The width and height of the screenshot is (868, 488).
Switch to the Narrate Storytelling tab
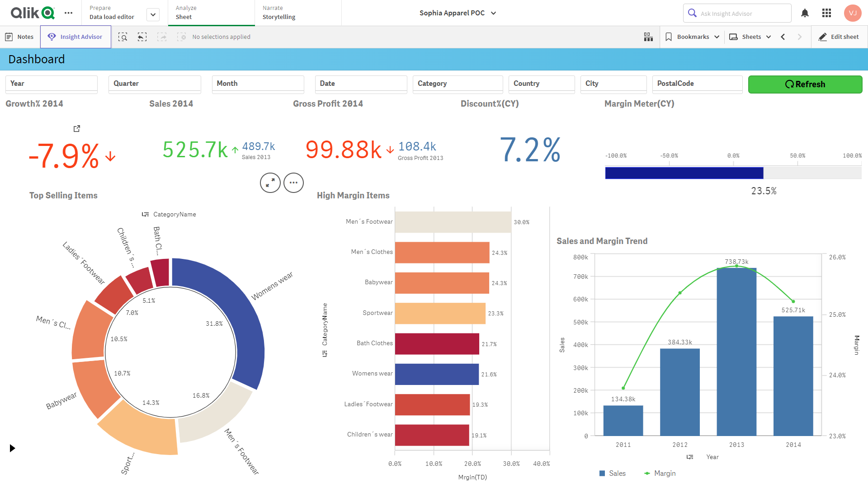click(x=278, y=13)
